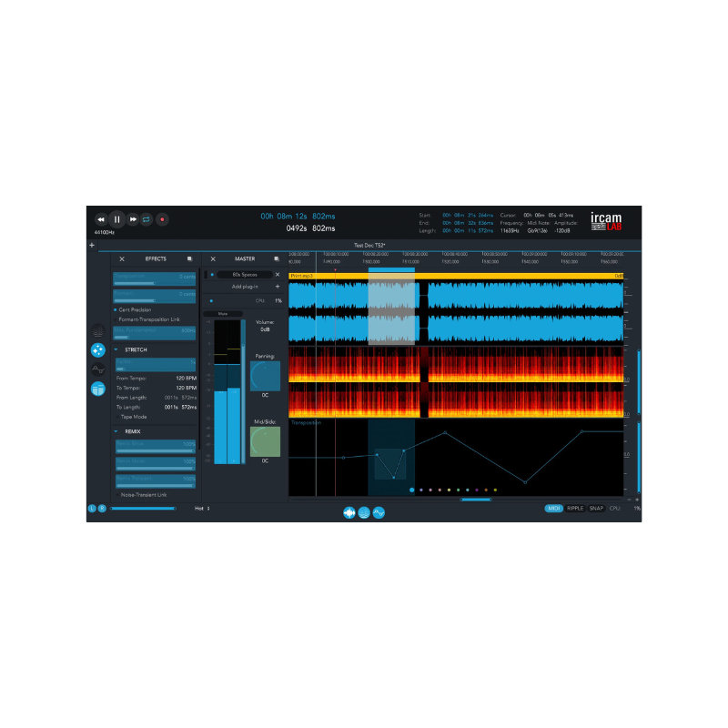This screenshot has height=728, width=728.
Task: Detach the MASTER panel window icon
Action: [277, 258]
